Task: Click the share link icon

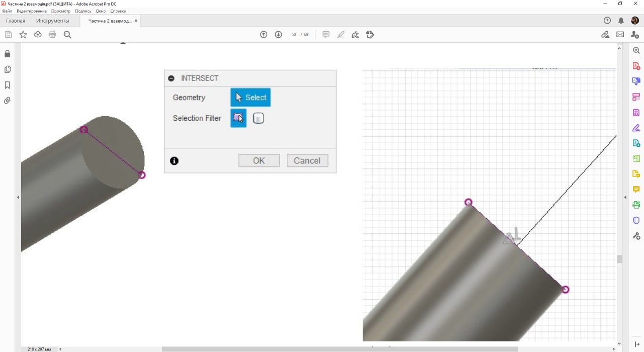Action: [605, 35]
